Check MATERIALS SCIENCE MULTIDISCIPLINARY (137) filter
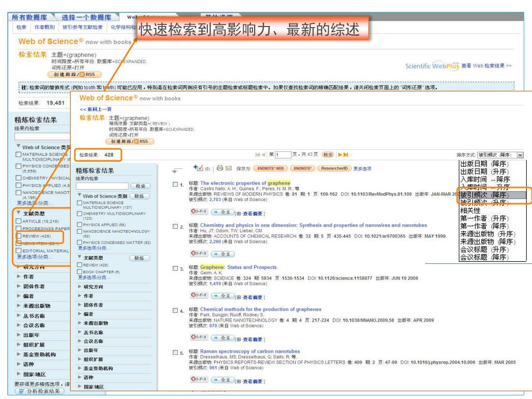The width and height of the screenshot is (532, 399). coord(79,203)
